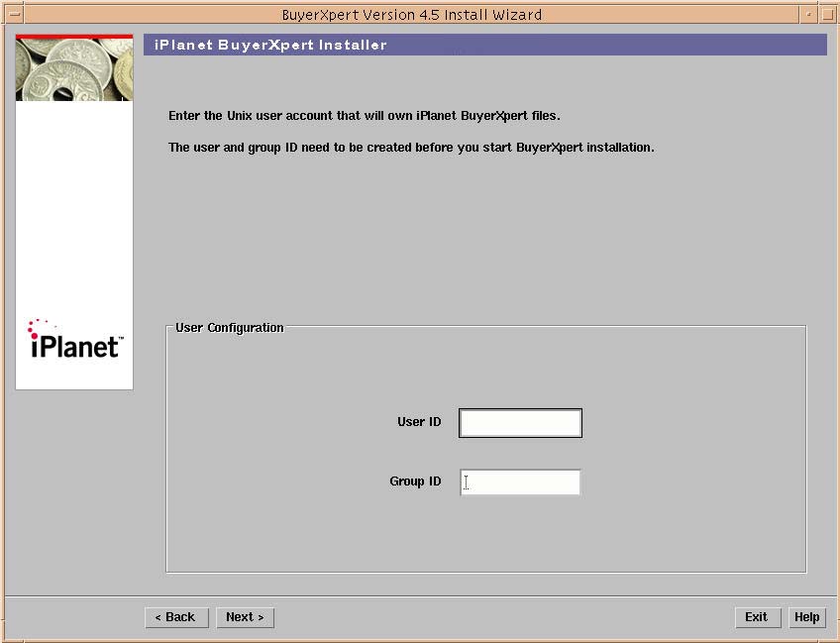Go back with the Back button
The width and height of the screenshot is (840, 643).
tap(176, 617)
